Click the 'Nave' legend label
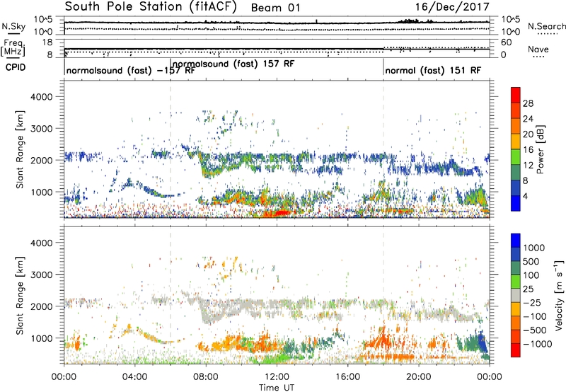Image resolution: width=566 pixels, height=392 pixels. [538, 49]
